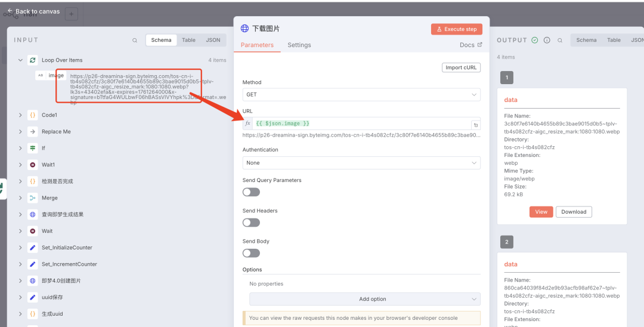Click the Merge node icon
Image resolution: width=644 pixels, height=327 pixels.
coord(33,198)
